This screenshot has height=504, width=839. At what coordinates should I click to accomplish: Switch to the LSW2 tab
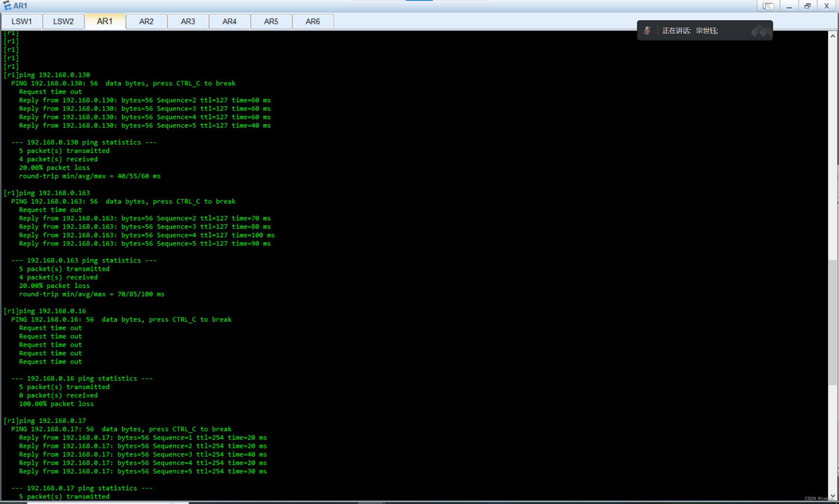[63, 21]
